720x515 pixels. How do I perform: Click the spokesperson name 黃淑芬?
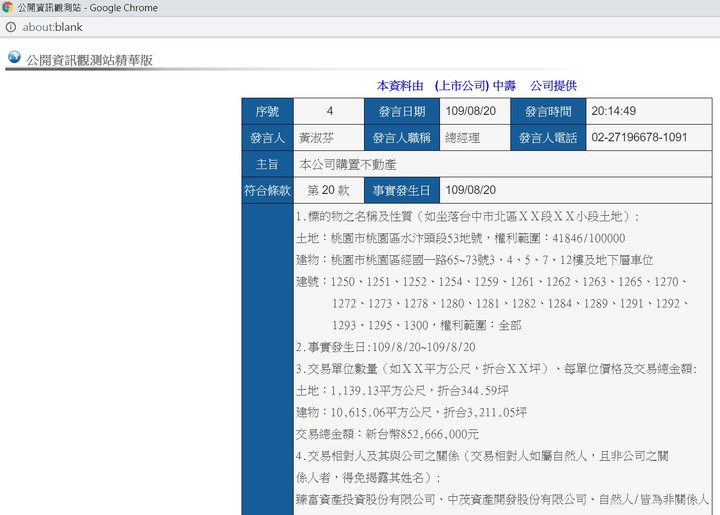[316, 138]
